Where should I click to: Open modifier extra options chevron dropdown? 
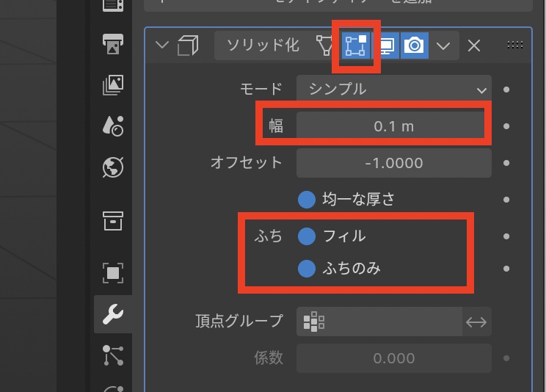[443, 46]
